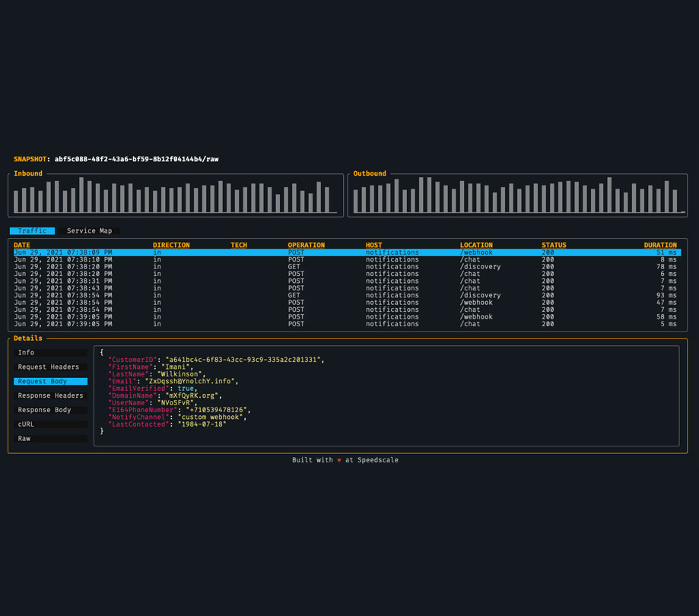Image resolution: width=699 pixels, height=616 pixels.
Task: Switch to the Service Map tab
Action: click(x=89, y=231)
